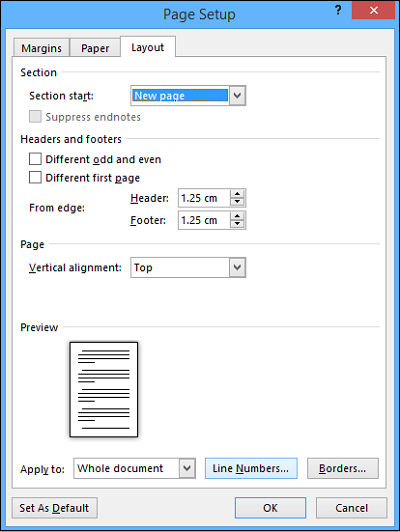Click the Set As Default button
The height and width of the screenshot is (532, 400).
[x=55, y=508]
